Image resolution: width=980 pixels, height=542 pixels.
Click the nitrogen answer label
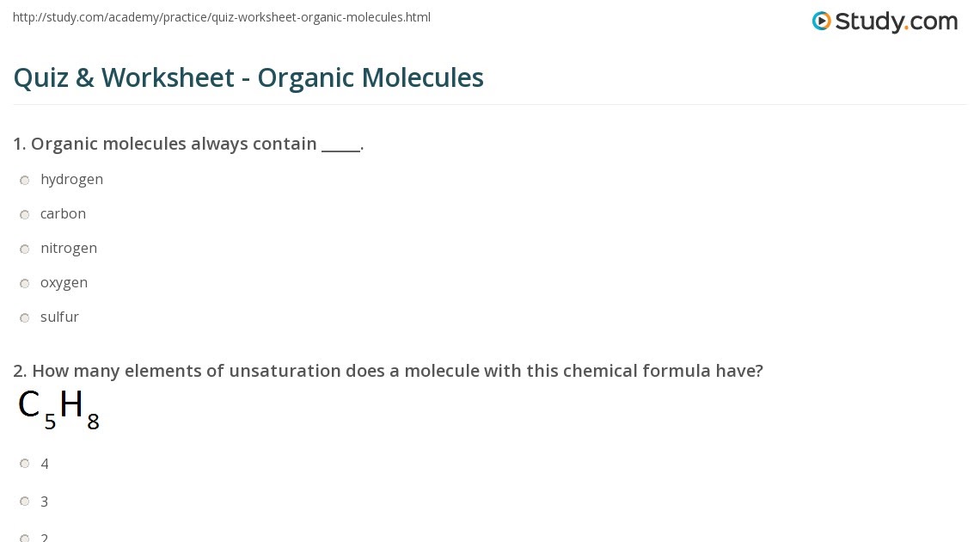[69, 249]
